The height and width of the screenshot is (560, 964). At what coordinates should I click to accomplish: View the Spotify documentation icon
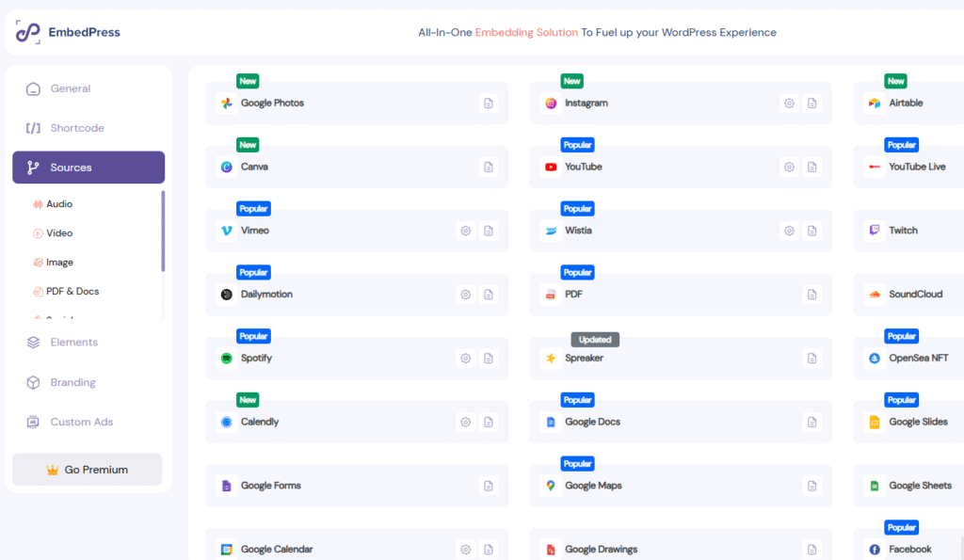489,359
